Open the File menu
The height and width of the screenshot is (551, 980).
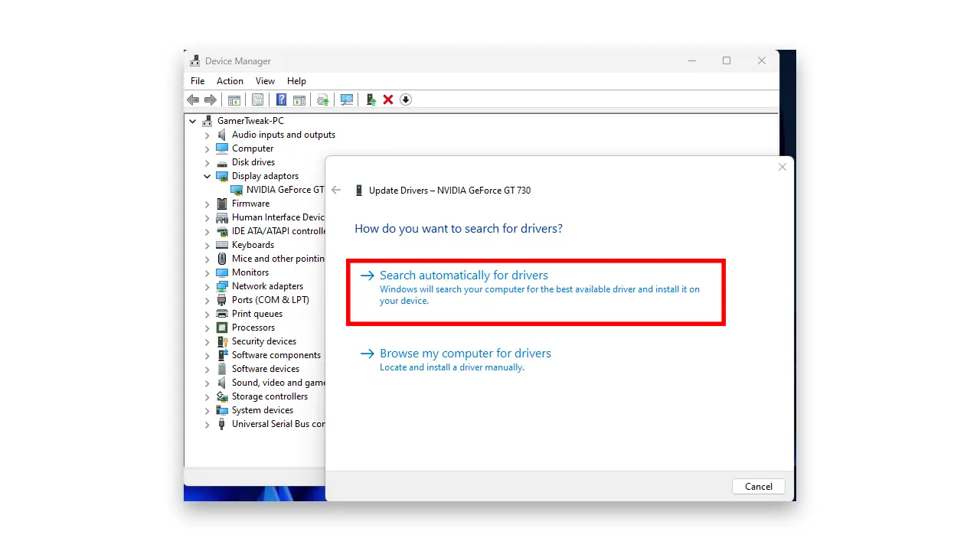[x=198, y=81]
